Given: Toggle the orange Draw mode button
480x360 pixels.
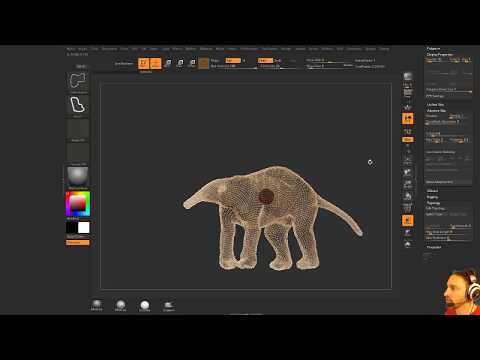Looking at the screenshot, I should tap(156, 63).
